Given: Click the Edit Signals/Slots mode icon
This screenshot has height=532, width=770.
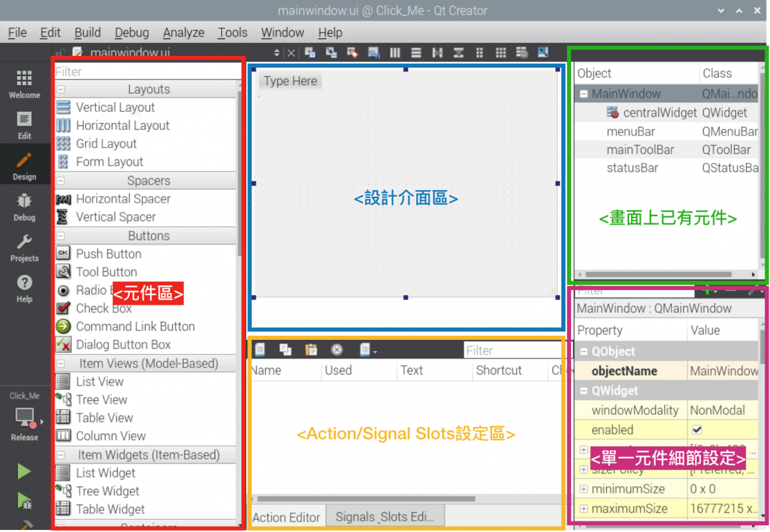Looking at the screenshot, I should (330, 52).
